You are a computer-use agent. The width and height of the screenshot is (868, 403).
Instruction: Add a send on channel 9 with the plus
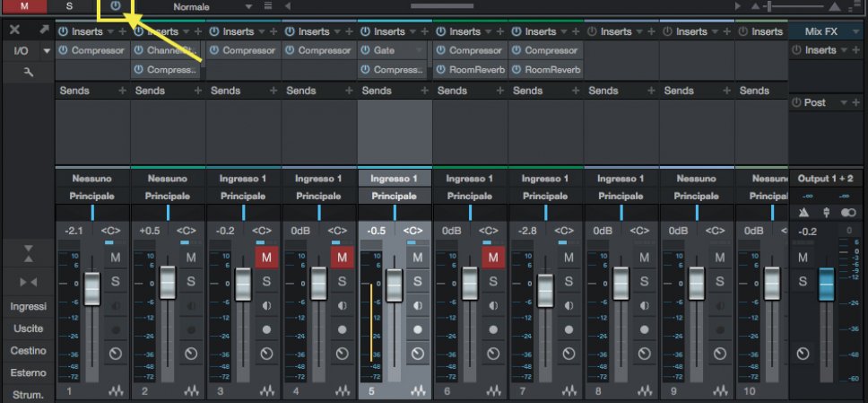727,91
